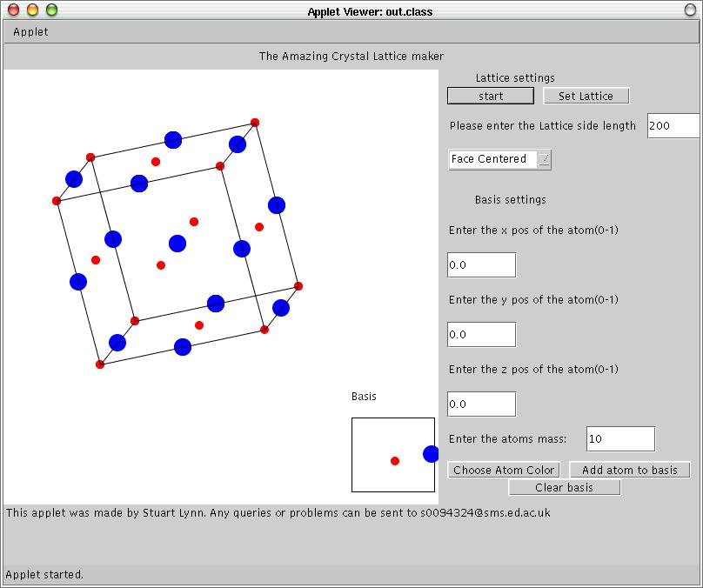703x588 pixels.
Task: Click the bottom-left red corner atom of lattice
Action: point(100,364)
